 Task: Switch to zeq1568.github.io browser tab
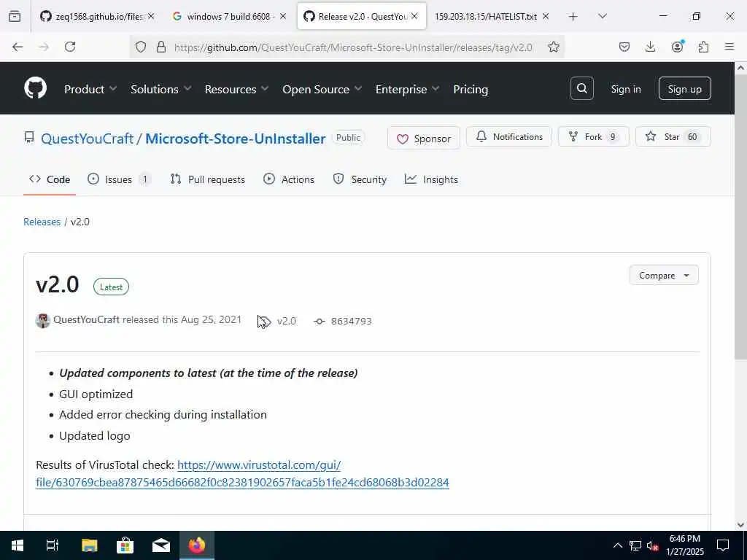(97, 16)
